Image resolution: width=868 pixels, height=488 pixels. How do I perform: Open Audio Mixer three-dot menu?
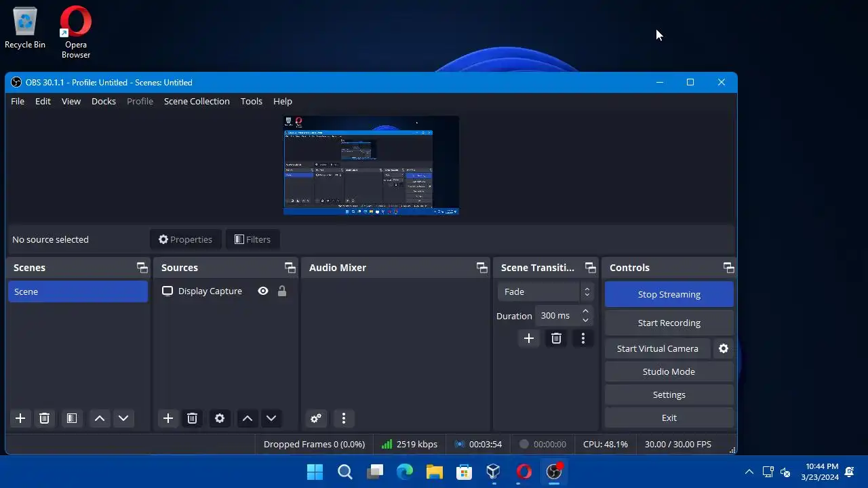[344, 418]
